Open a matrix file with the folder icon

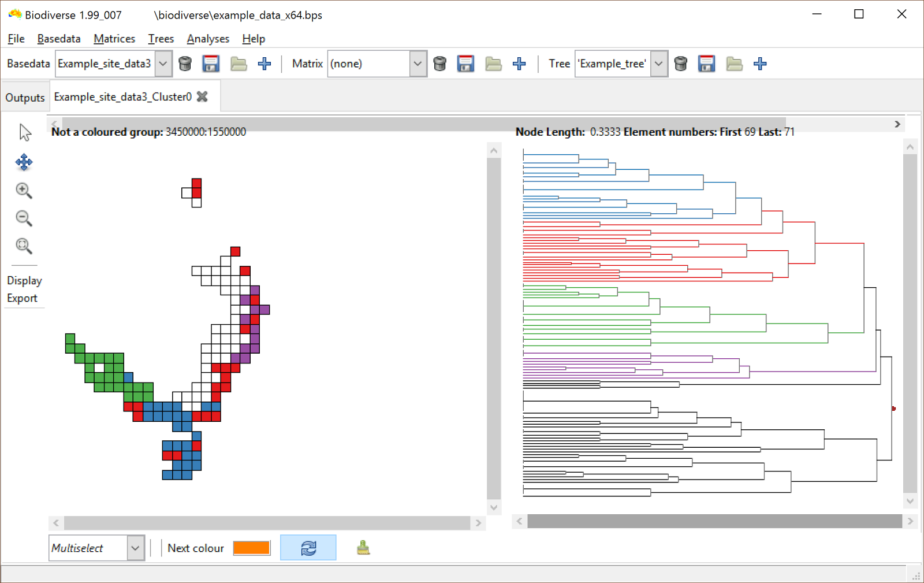tap(493, 64)
